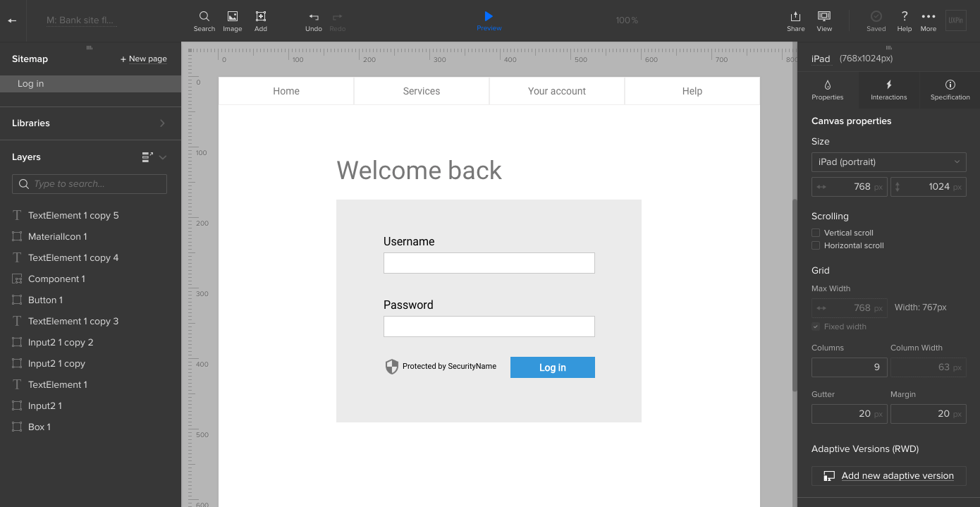Click the canvas vertical scrollbar
The width and height of the screenshot is (980, 507).
coord(795,296)
